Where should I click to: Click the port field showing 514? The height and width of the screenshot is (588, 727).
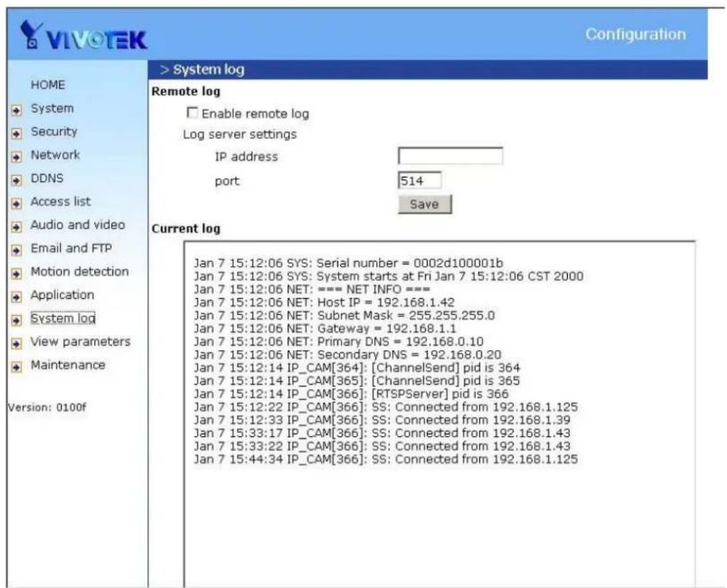[419, 180]
